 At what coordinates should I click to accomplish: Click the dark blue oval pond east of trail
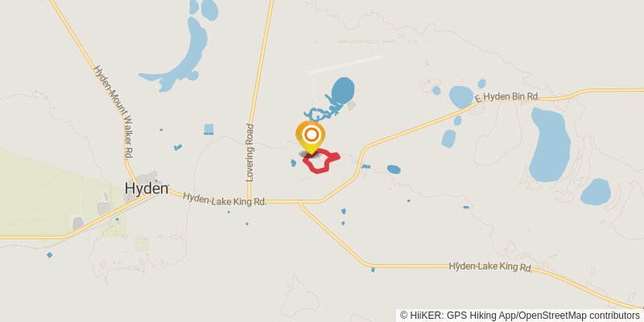click(x=394, y=169)
